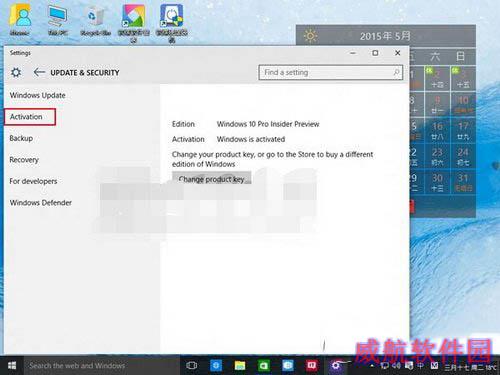Click the Find a setting search box
This screenshot has height=375, width=500.
pos(330,72)
